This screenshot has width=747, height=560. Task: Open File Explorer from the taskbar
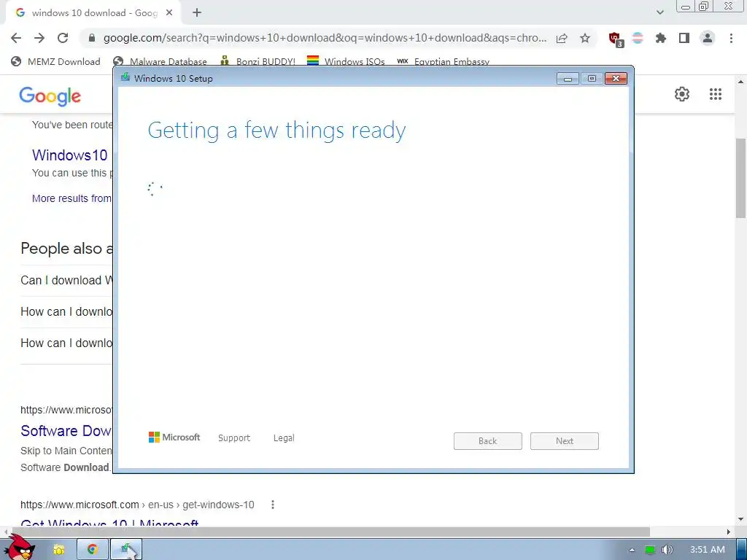click(x=58, y=550)
